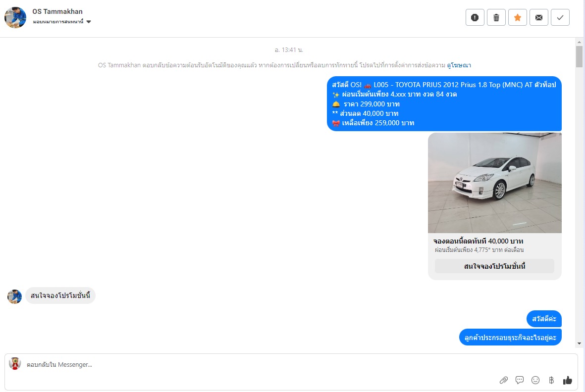
Task: Open the assign conversation dropdown
Action: coord(62,22)
